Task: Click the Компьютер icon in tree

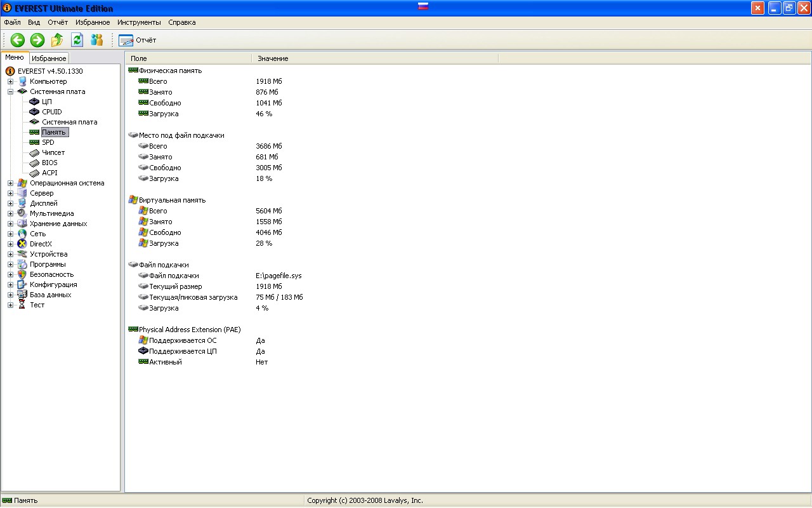Action: (22, 81)
